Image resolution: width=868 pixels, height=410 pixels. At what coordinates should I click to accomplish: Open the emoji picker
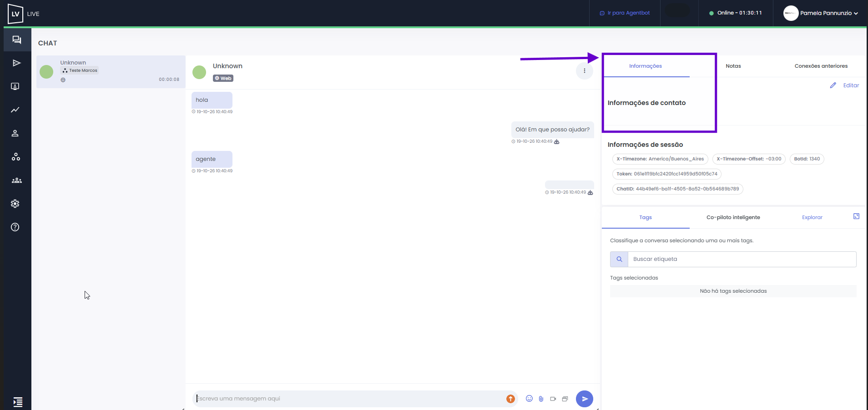[529, 399]
